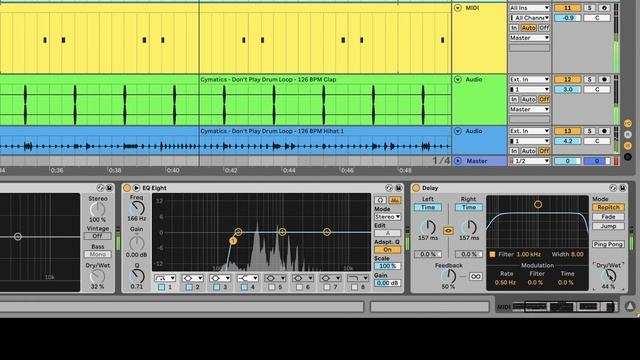640x360 pixels.
Task: Click the EQ Eight Freq knob
Action: (137, 208)
